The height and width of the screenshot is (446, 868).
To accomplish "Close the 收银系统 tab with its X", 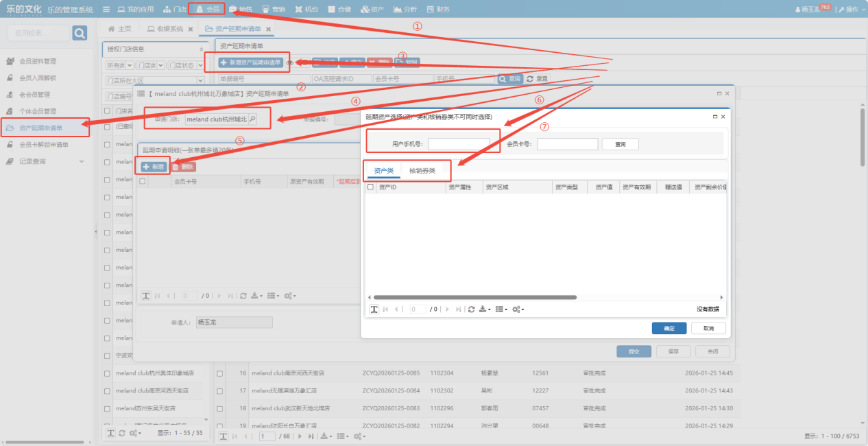I will click(x=190, y=29).
